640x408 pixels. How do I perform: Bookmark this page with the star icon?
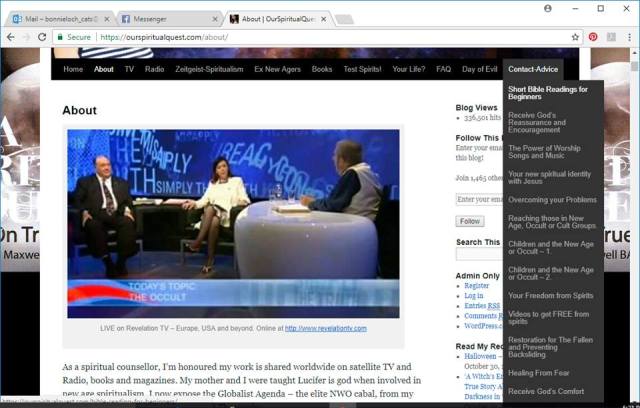(x=575, y=37)
